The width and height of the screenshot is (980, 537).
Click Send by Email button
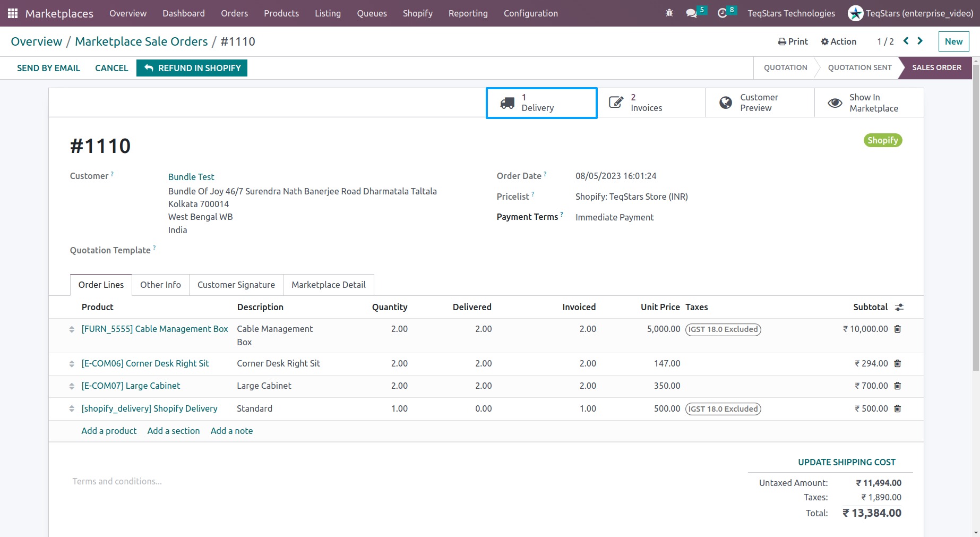(48, 68)
